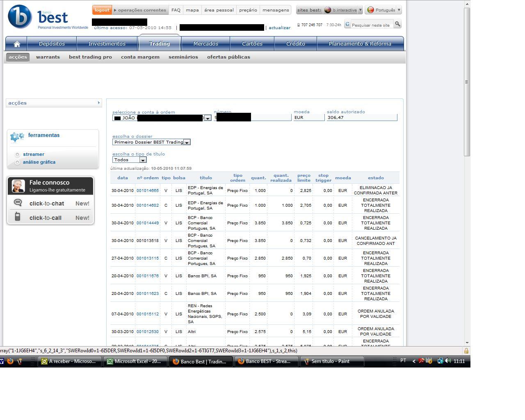Open the Depósitos tab
525x420 pixels.
(52, 44)
